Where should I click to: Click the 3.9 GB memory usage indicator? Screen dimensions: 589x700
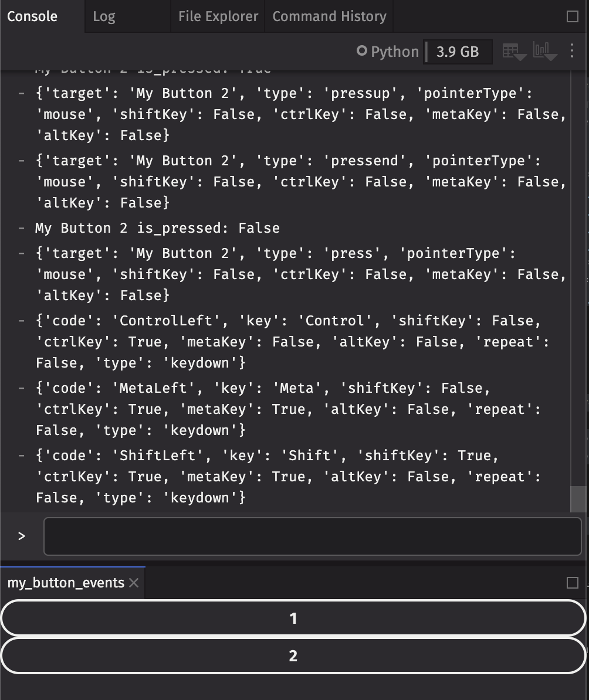point(458,52)
